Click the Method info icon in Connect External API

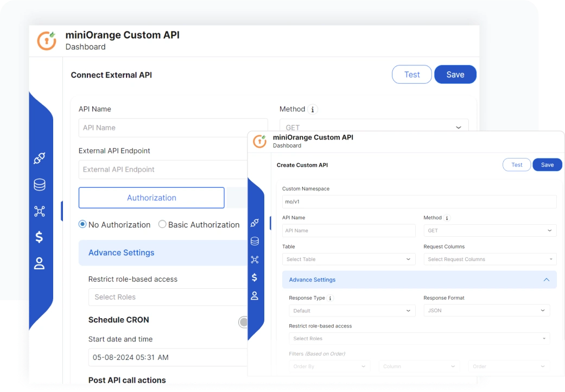(313, 109)
